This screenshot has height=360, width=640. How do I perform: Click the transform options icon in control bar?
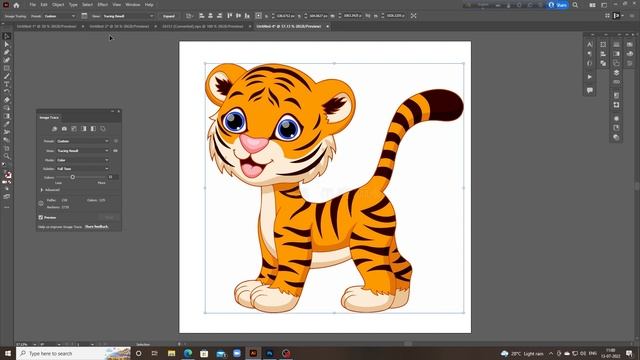click(x=413, y=16)
